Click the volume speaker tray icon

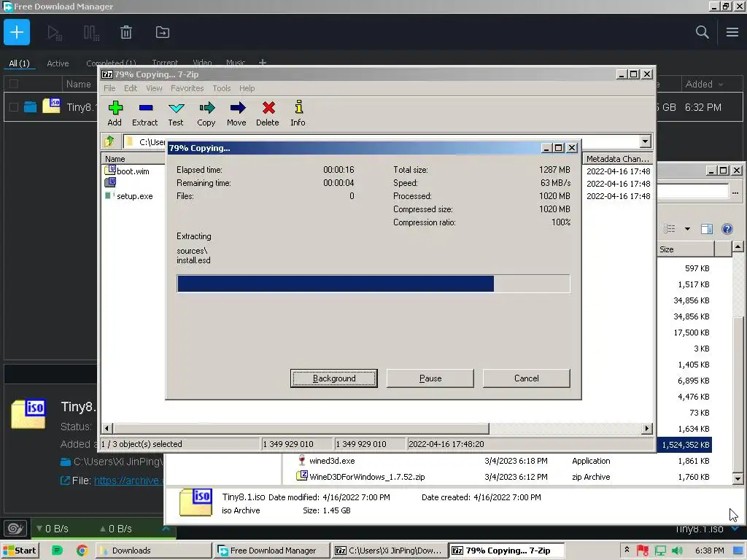[x=677, y=551]
